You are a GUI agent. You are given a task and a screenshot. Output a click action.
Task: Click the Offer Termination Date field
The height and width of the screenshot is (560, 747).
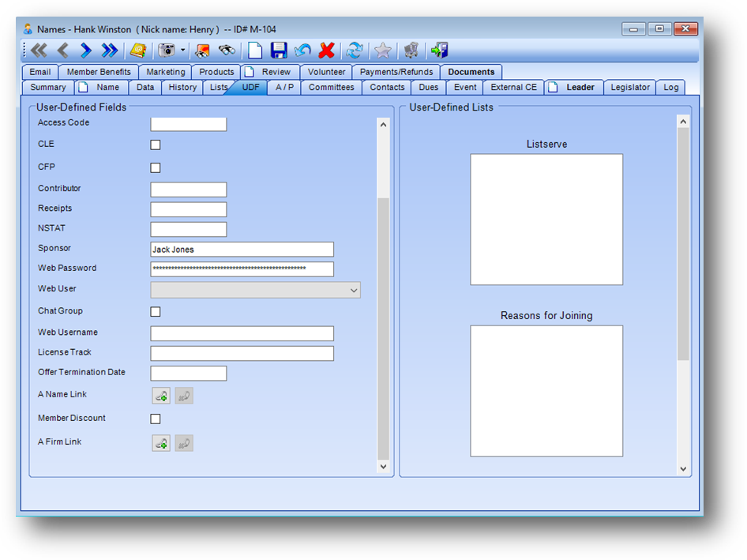tap(189, 374)
